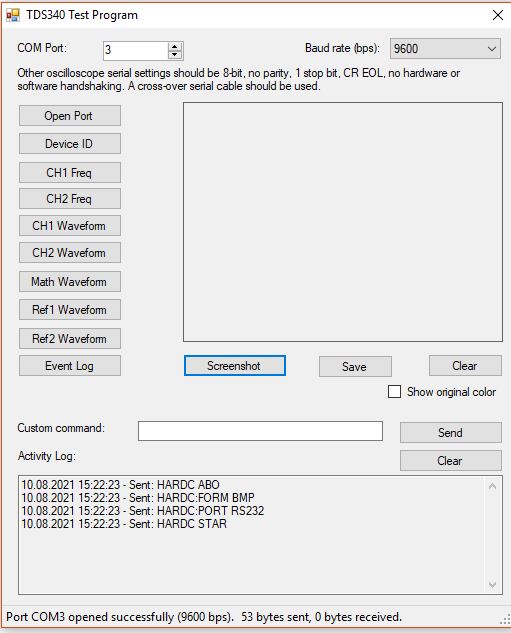Request the Device ID
The width and height of the screenshot is (511, 633).
(x=69, y=144)
